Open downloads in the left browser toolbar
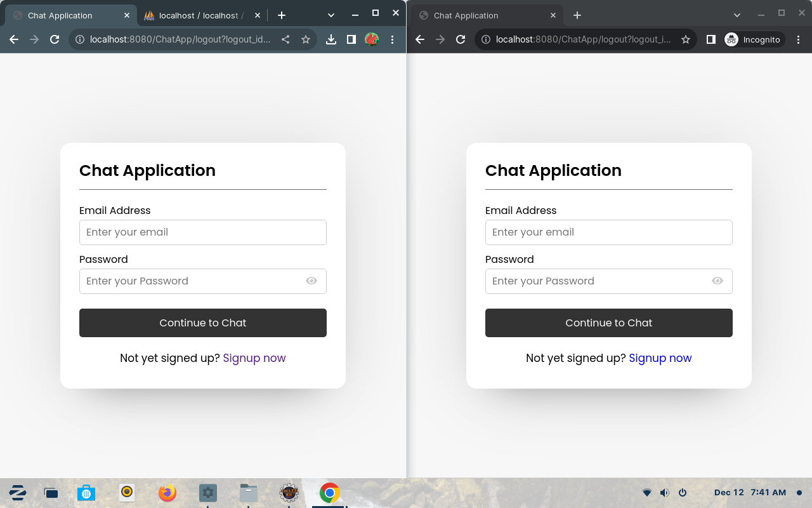 pyautogui.click(x=331, y=39)
